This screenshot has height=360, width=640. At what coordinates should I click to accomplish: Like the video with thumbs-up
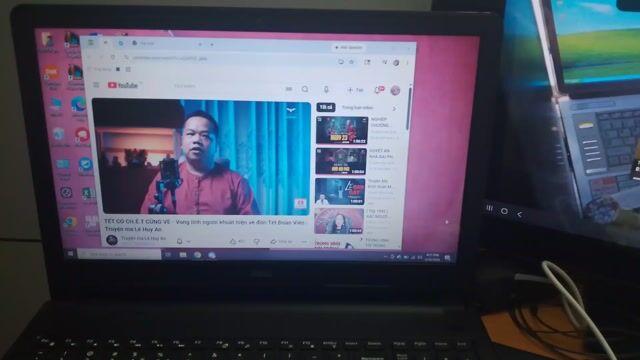point(233,242)
